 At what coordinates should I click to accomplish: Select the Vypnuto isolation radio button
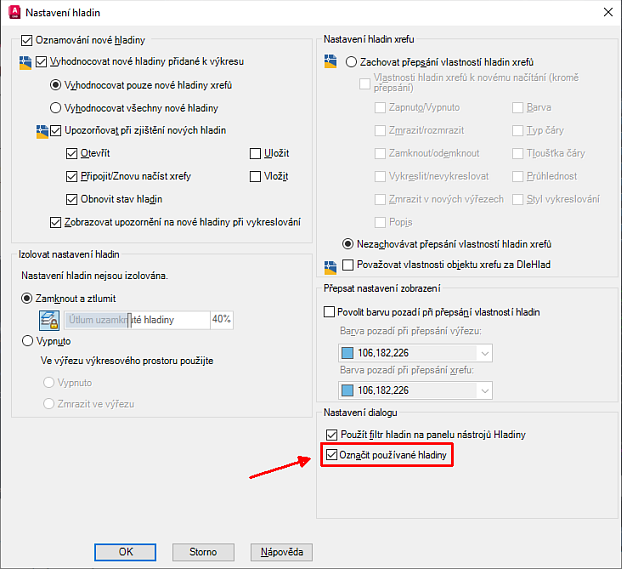[27, 341]
